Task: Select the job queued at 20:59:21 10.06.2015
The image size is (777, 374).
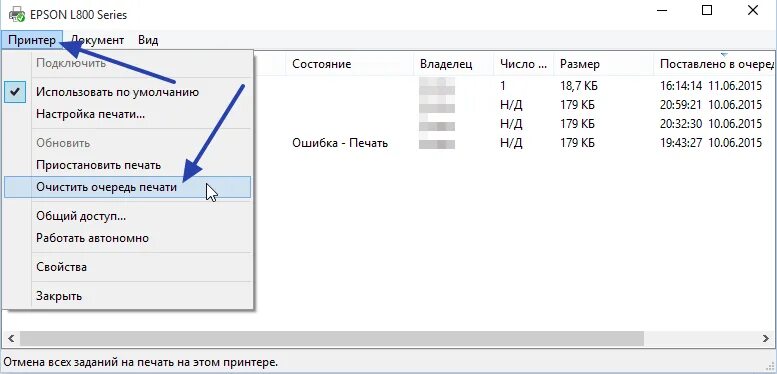Action: click(711, 105)
